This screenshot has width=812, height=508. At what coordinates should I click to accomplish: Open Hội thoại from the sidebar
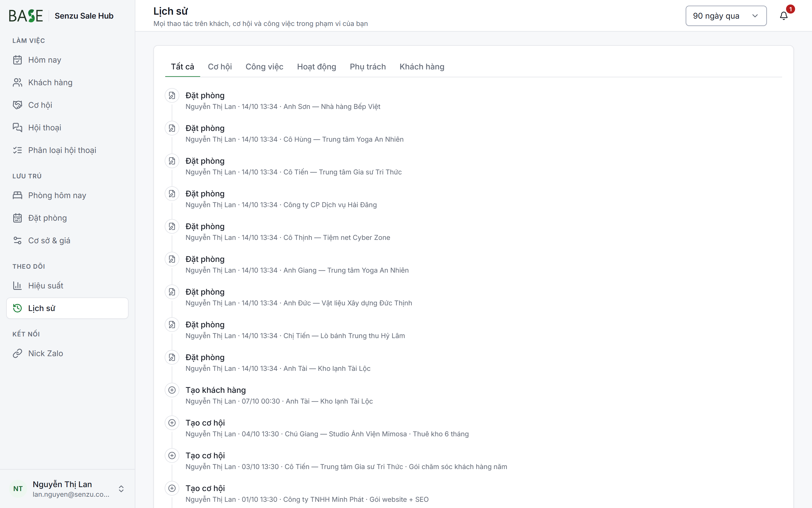click(x=67, y=127)
